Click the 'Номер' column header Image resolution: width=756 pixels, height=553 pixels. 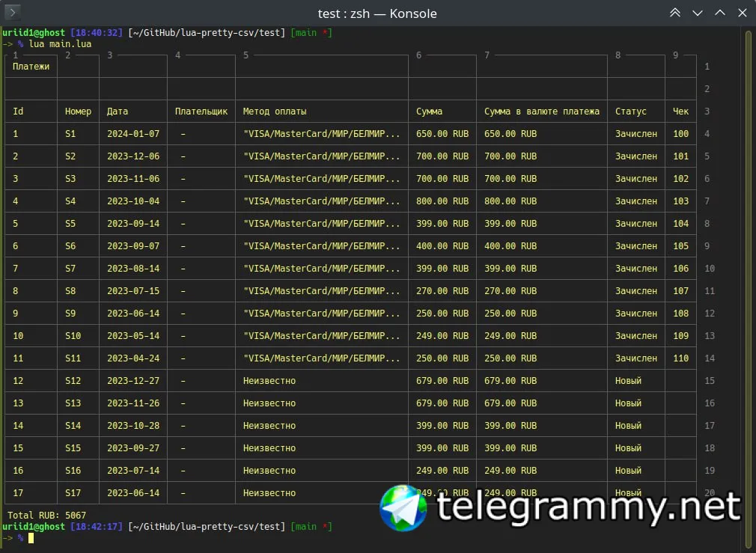click(78, 111)
